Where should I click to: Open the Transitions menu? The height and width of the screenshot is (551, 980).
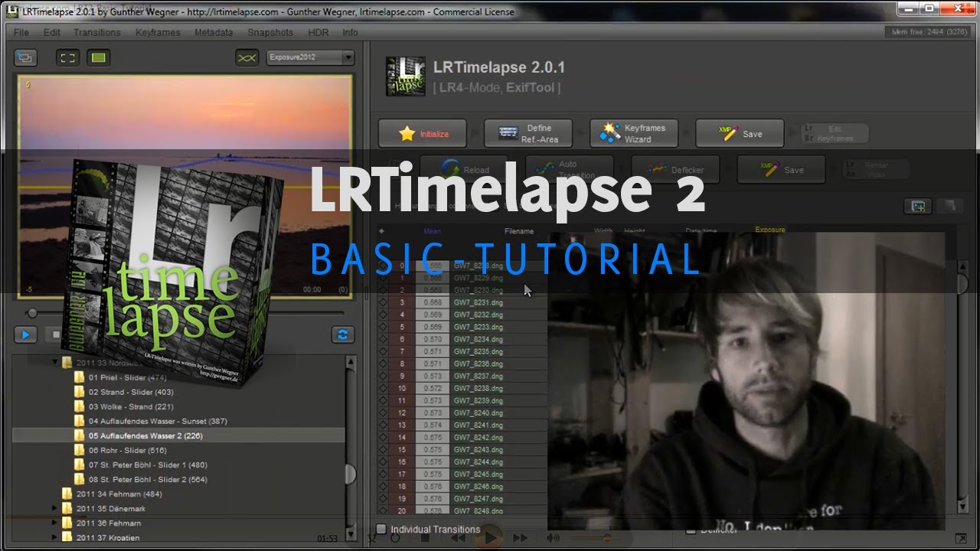[97, 33]
